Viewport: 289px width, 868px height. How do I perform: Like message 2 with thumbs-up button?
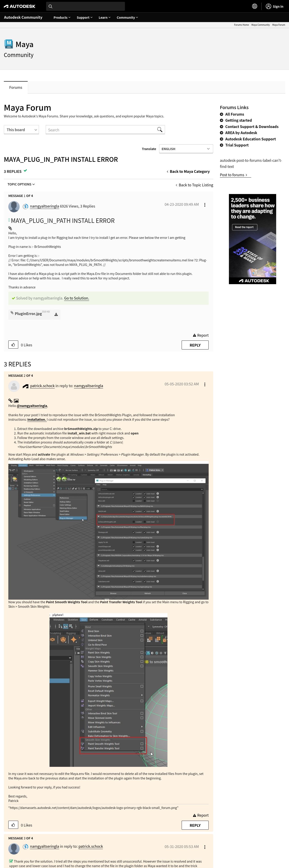point(13,825)
